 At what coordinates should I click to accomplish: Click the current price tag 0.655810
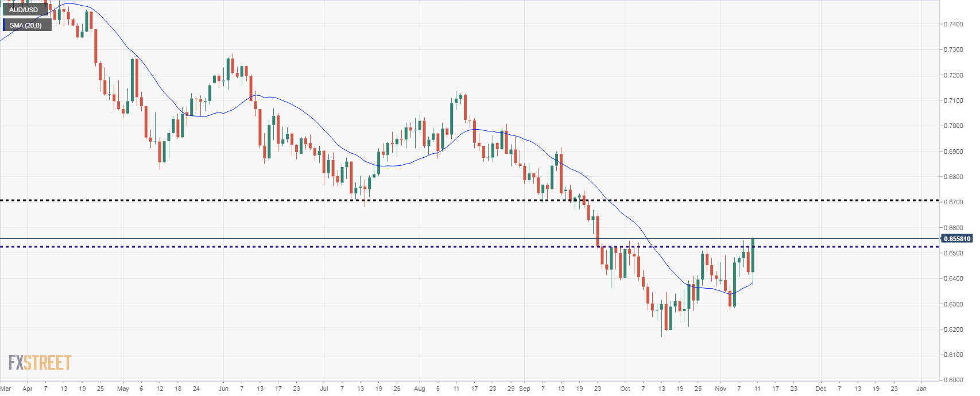[957, 239]
